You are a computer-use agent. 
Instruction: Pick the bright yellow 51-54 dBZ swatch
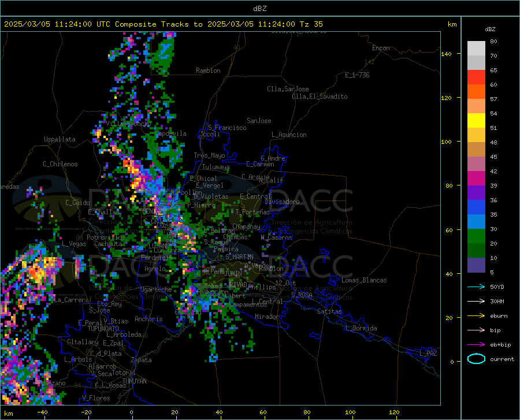coord(476,121)
